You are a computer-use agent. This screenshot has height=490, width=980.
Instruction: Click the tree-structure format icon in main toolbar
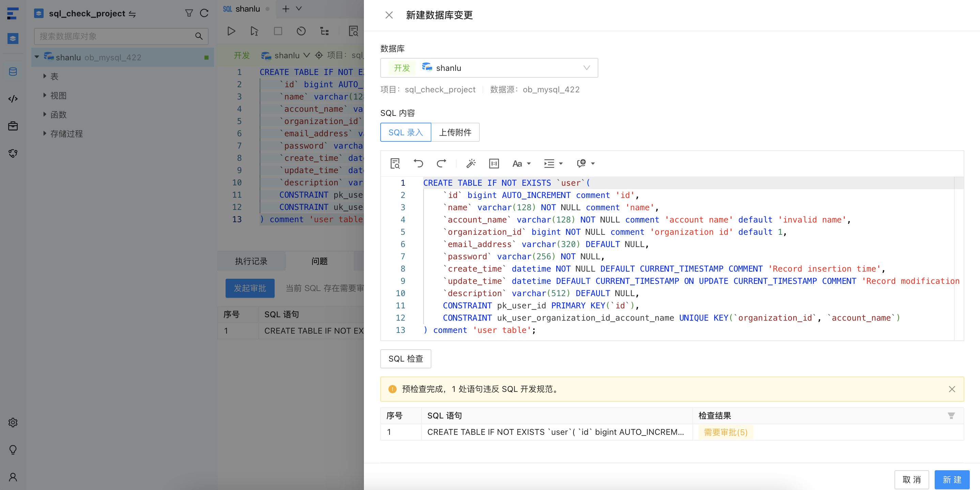click(324, 31)
